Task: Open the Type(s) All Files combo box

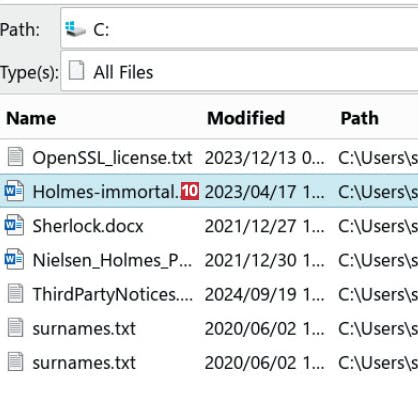Action: pyautogui.click(x=239, y=71)
